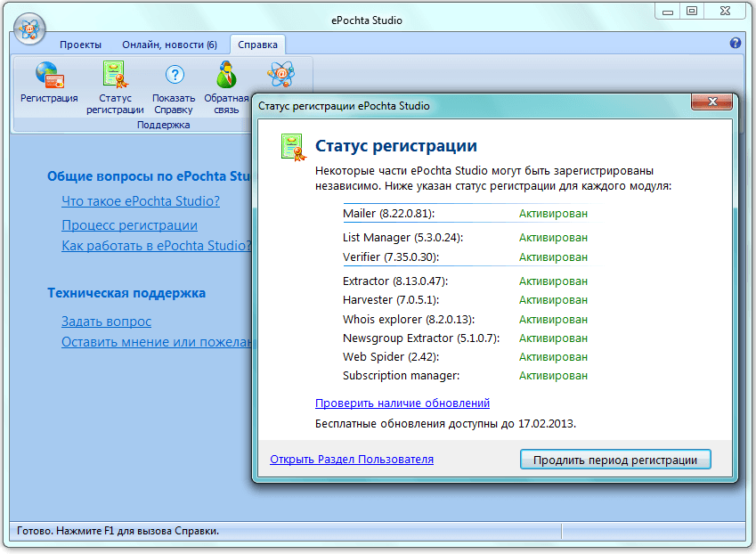The width and height of the screenshot is (756, 554).
Task: Follow the Процесс регистрации link
Action: (129, 225)
